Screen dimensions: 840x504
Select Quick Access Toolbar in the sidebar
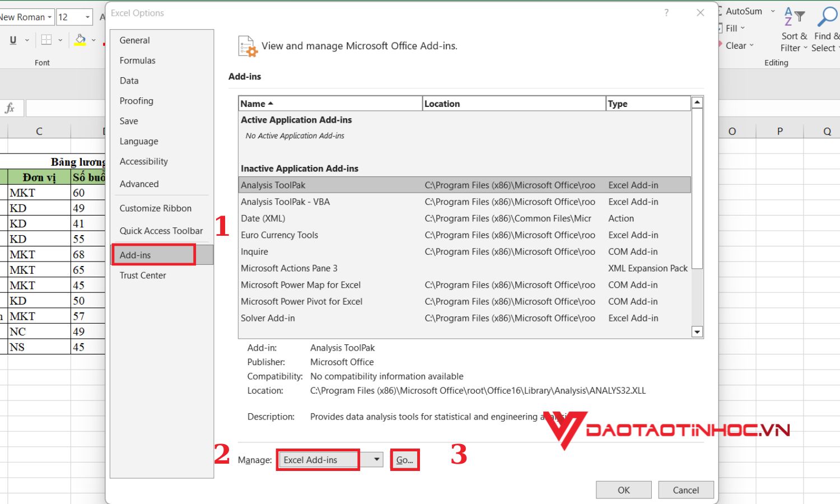162,231
